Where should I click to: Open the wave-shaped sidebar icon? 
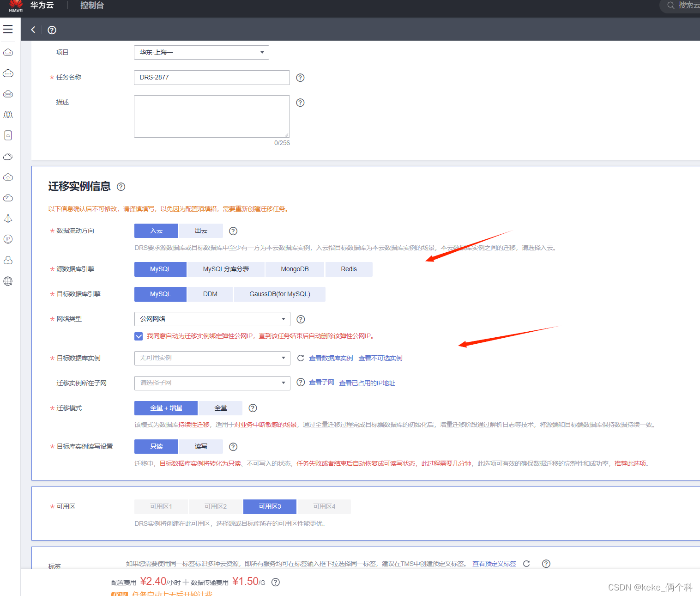pyautogui.click(x=8, y=115)
